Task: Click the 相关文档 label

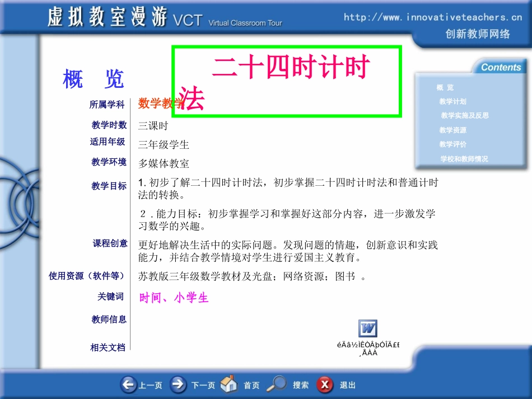Action: click(108, 347)
